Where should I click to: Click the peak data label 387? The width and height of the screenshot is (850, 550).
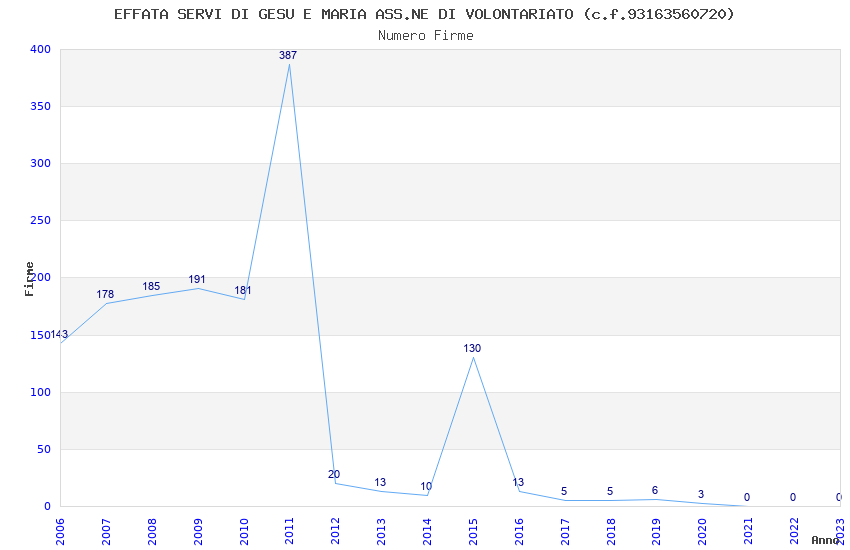tap(288, 55)
